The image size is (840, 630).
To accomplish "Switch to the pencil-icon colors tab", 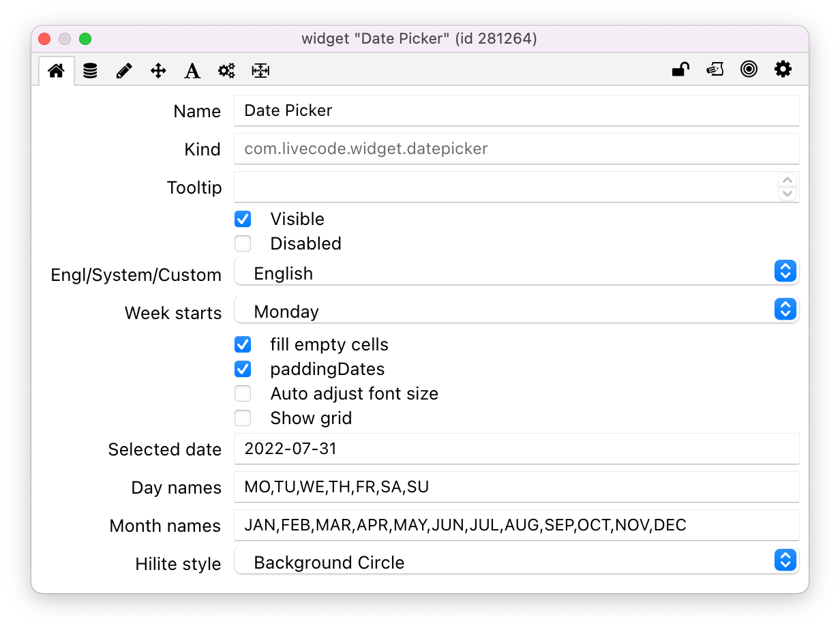I will 124,70.
